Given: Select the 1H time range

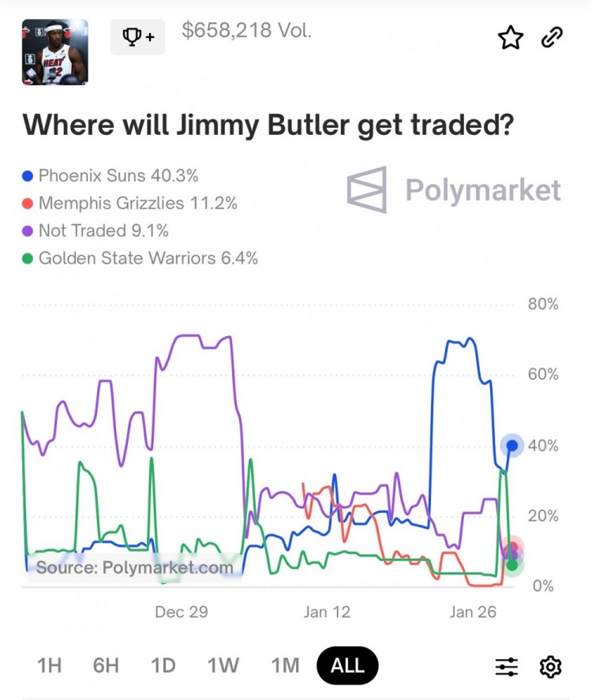Looking at the screenshot, I should coord(49,665).
